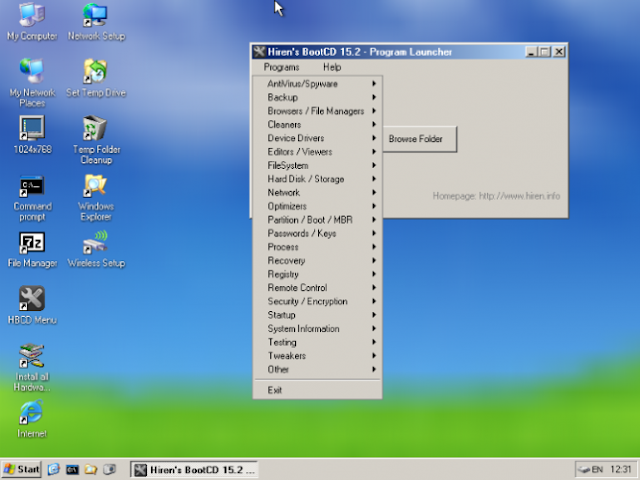Open the Network Setup desktop icon
The image size is (640, 480).
coord(96,21)
